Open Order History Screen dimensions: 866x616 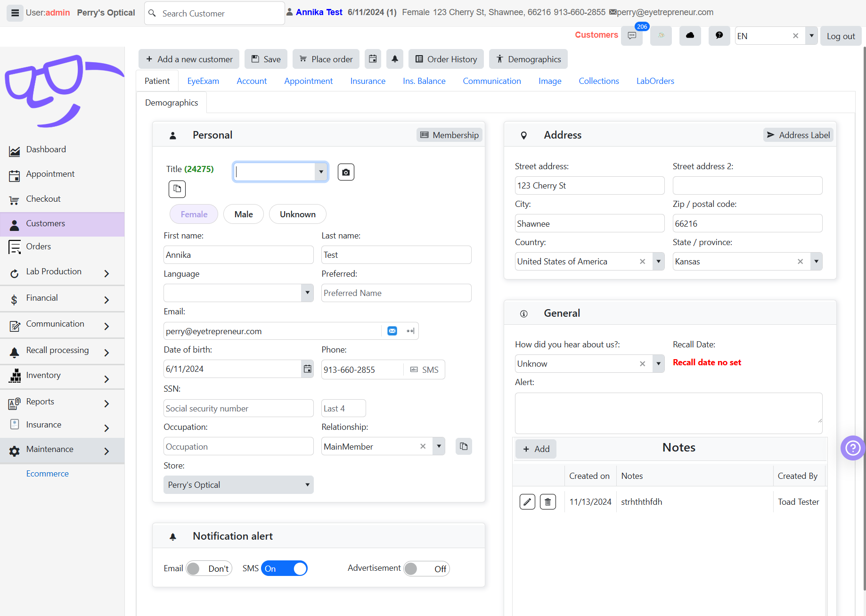tap(446, 59)
